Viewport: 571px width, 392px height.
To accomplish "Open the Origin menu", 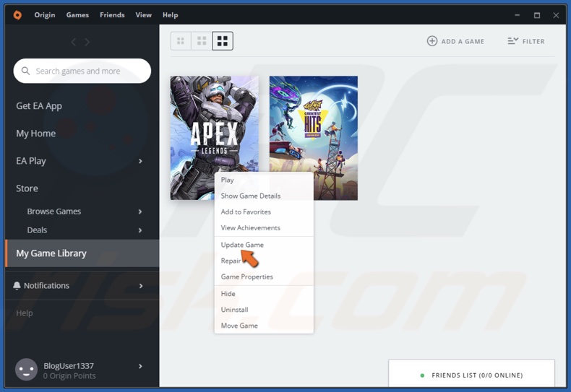I will pyautogui.click(x=45, y=15).
